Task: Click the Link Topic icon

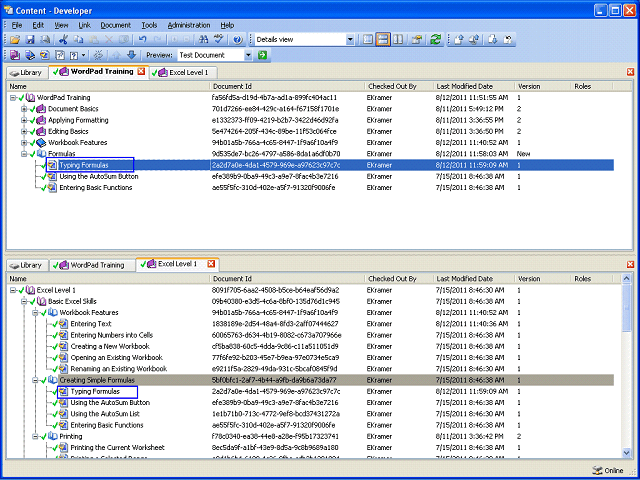Action: 45,55
